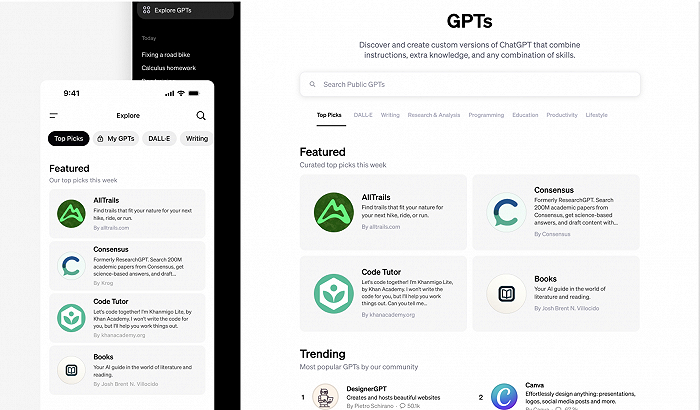700x410 pixels.
Task: Click the Code Tutor logo in the mobile list
Action: point(71,318)
